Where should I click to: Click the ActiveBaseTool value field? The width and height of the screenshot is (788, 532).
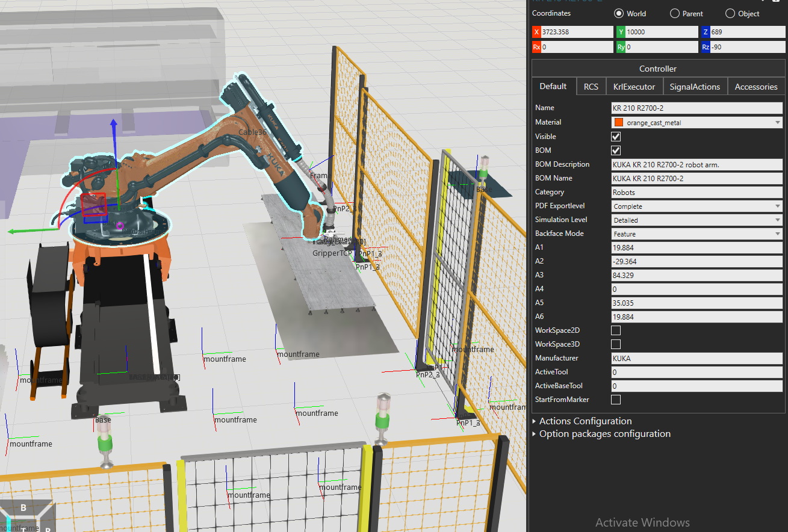[696, 386]
